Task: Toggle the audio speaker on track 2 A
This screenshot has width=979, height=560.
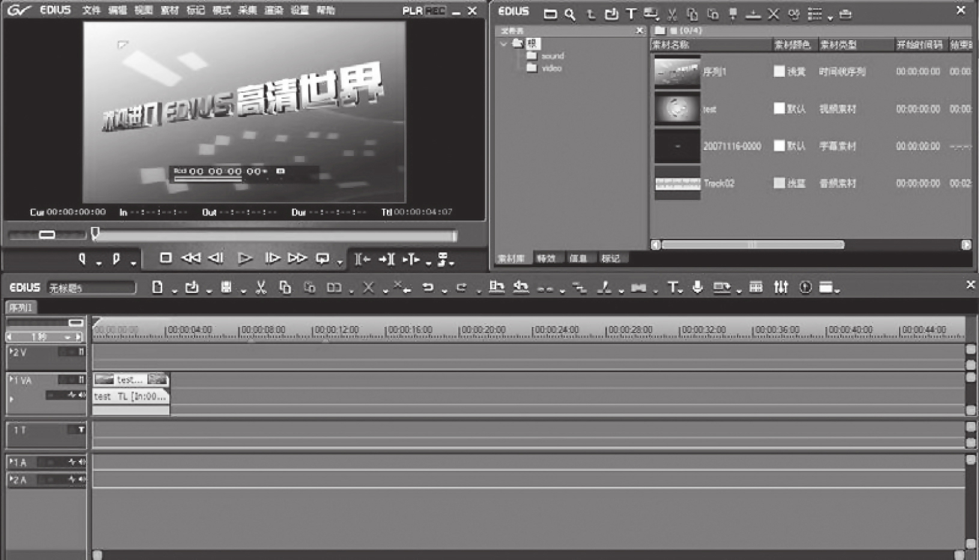Action: click(x=82, y=480)
